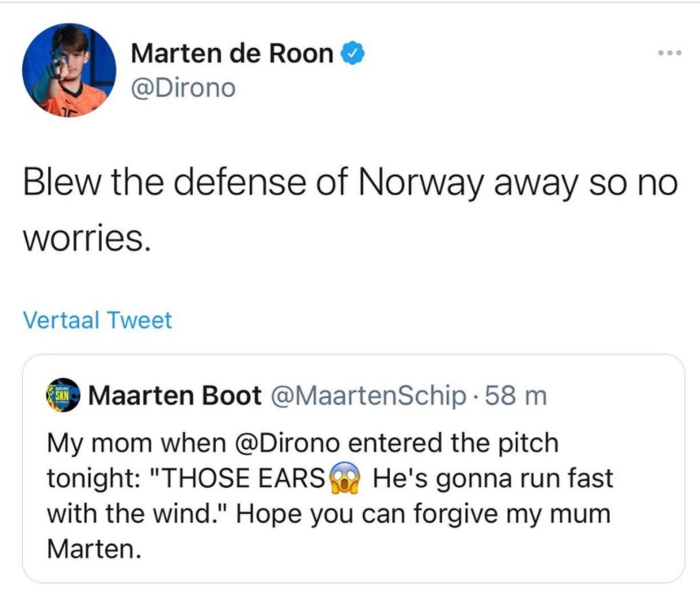Click the blue verified badge
Screen dimensions: 700x593
pyautogui.click(x=352, y=54)
